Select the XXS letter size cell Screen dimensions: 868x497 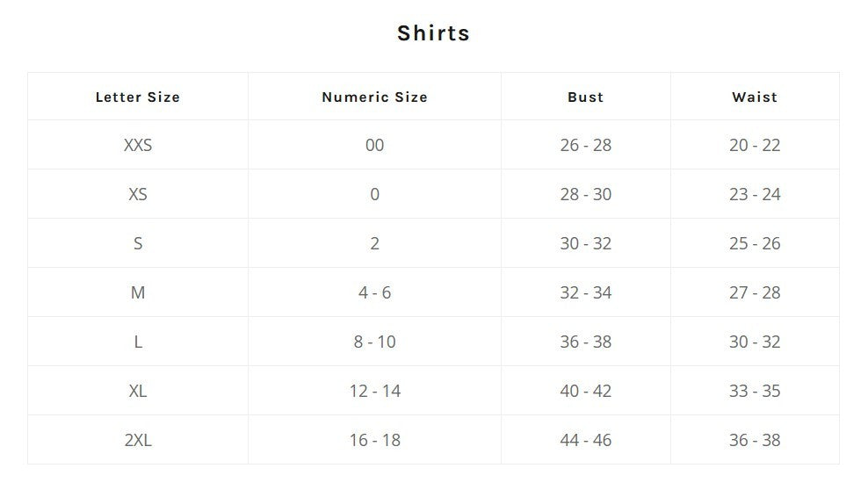[x=138, y=145]
